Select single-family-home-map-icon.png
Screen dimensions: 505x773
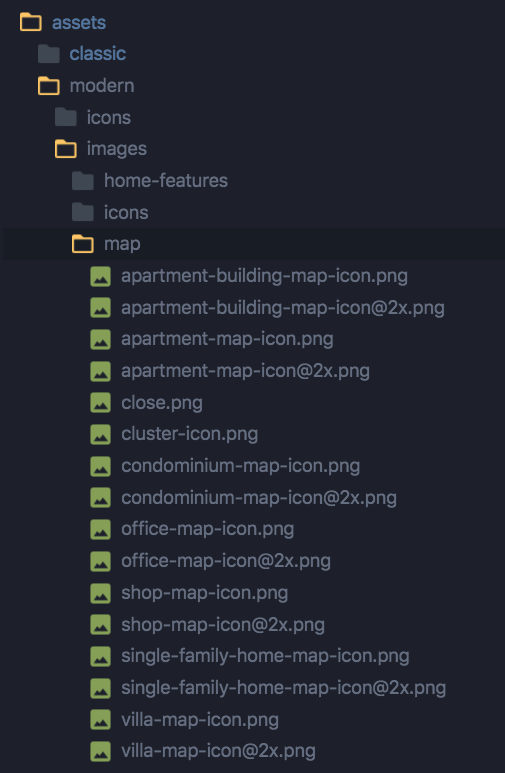(x=265, y=656)
